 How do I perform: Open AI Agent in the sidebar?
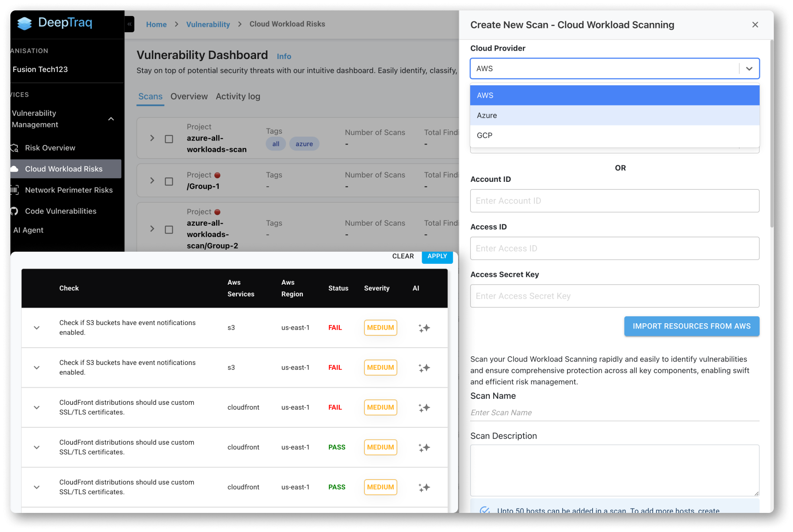(x=28, y=230)
